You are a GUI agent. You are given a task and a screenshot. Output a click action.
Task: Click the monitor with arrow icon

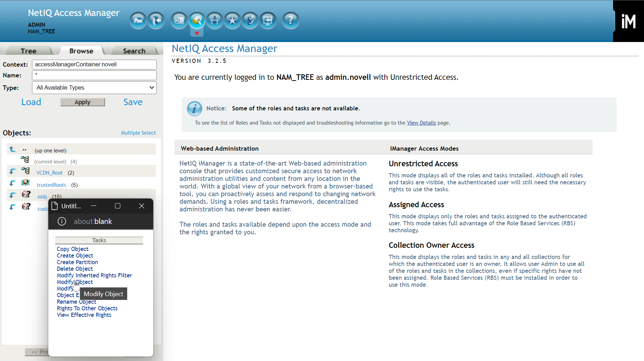pyautogui.click(x=268, y=21)
